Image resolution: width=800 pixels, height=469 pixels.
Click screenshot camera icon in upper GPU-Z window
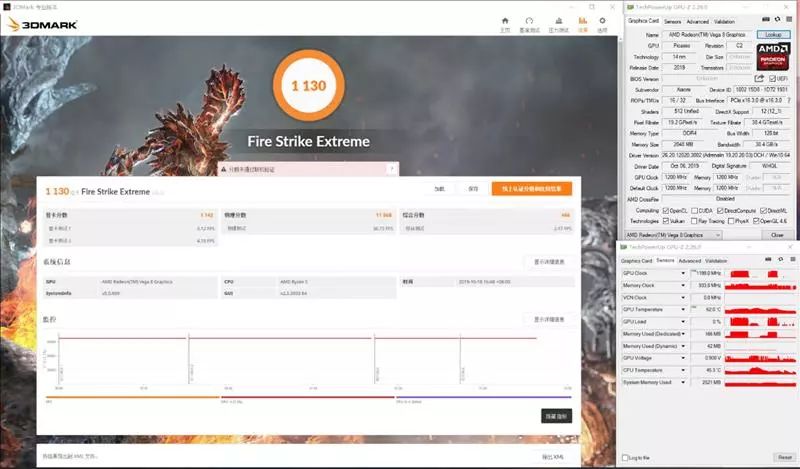coord(766,19)
